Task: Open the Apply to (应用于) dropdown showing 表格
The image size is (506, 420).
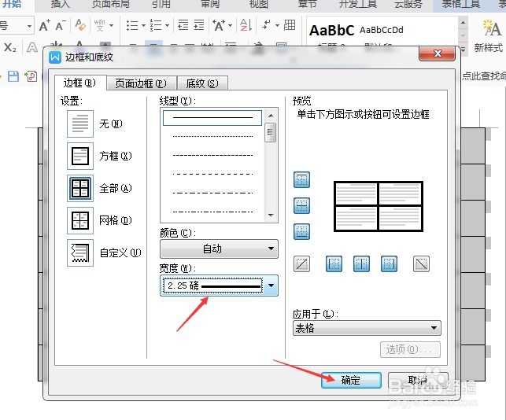Action: pyautogui.click(x=367, y=328)
